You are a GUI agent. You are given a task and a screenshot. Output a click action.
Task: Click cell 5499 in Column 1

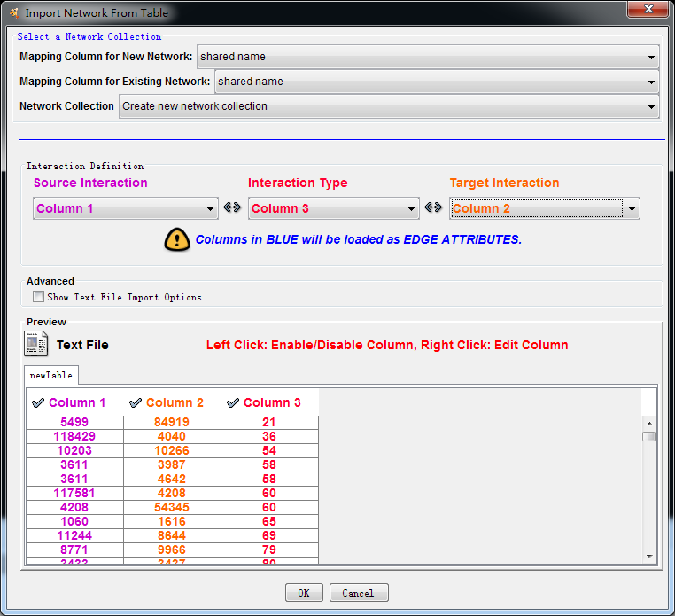click(x=74, y=422)
